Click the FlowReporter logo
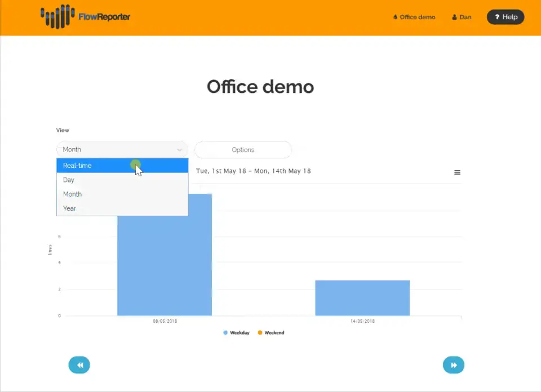Image resolution: width=541 pixels, height=392 pixels. tap(85, 16)
